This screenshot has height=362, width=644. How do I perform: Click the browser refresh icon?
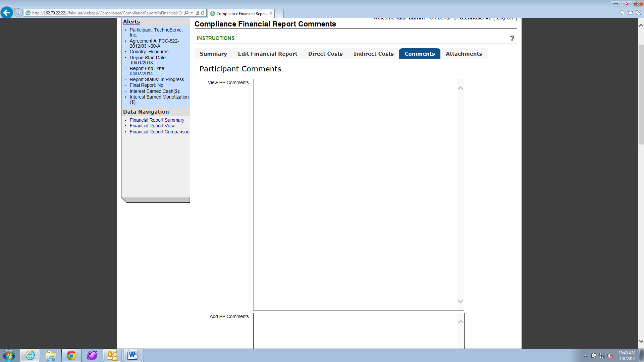(203, 13)
